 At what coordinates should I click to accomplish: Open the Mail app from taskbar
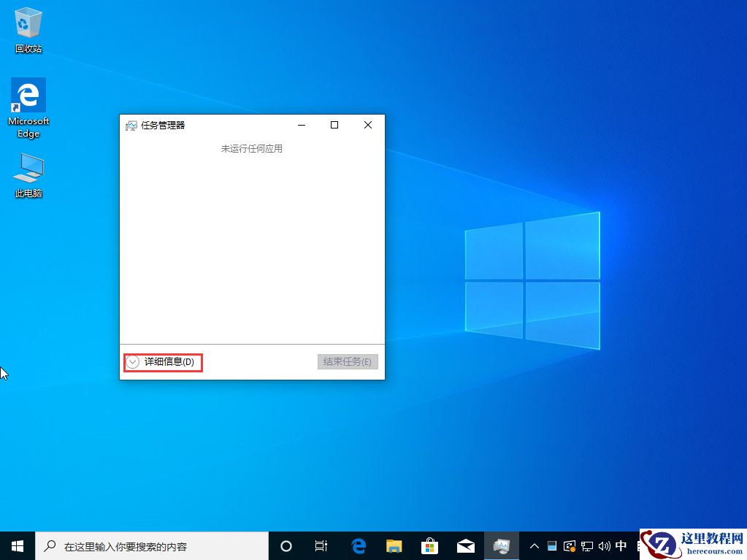coord(465,545)
